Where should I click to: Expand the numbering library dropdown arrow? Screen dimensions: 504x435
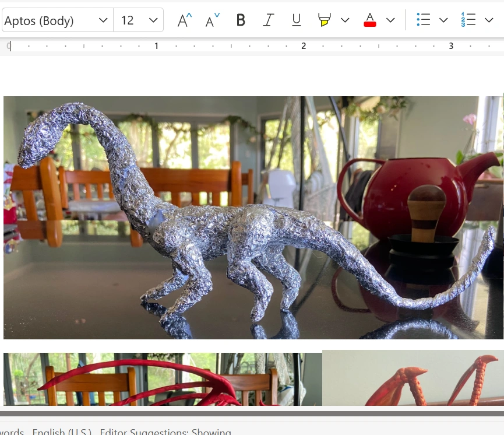click(x=489, y=20)
